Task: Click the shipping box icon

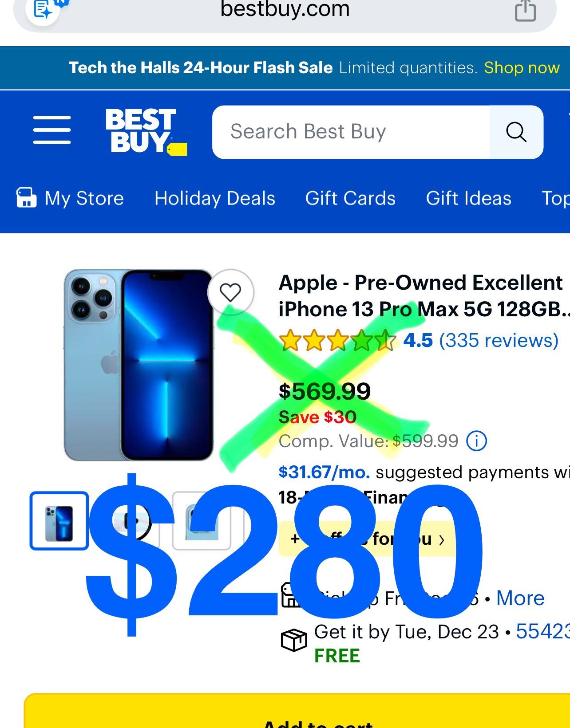Action: pyautogui.click(x=294, y=640)
